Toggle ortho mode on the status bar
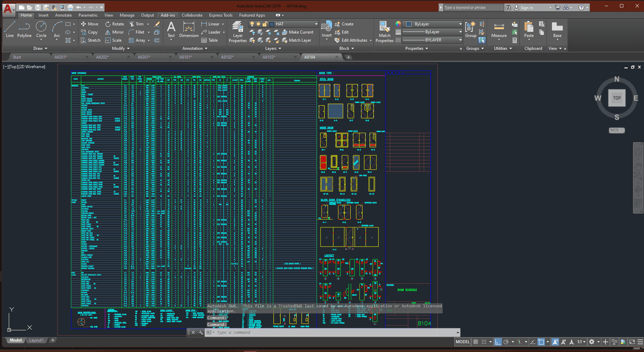 click(x=498, y=341)
